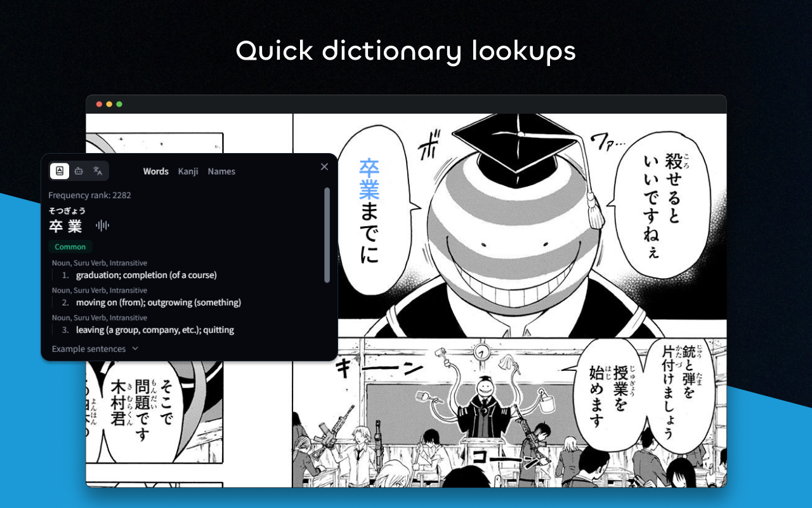Click definition 'graduation; completion (of a course)'
The image size is (812, 508).
coord(147,276)
